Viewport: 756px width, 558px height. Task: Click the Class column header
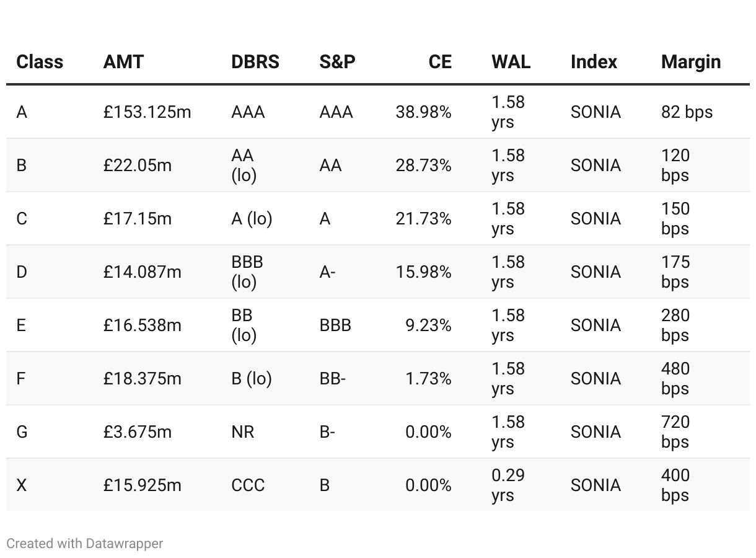(x=40, y=62)
